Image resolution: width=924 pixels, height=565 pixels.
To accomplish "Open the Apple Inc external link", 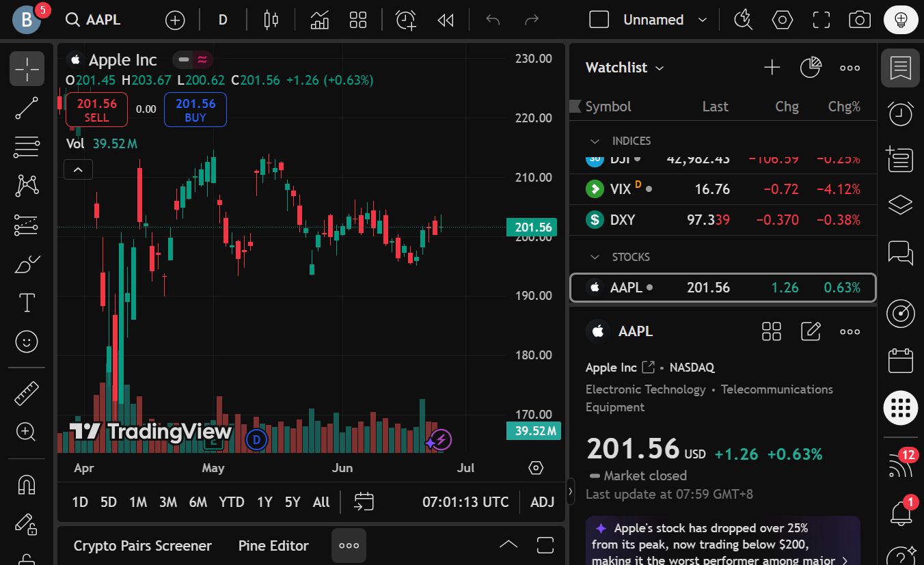I will (x=649, y=368).
